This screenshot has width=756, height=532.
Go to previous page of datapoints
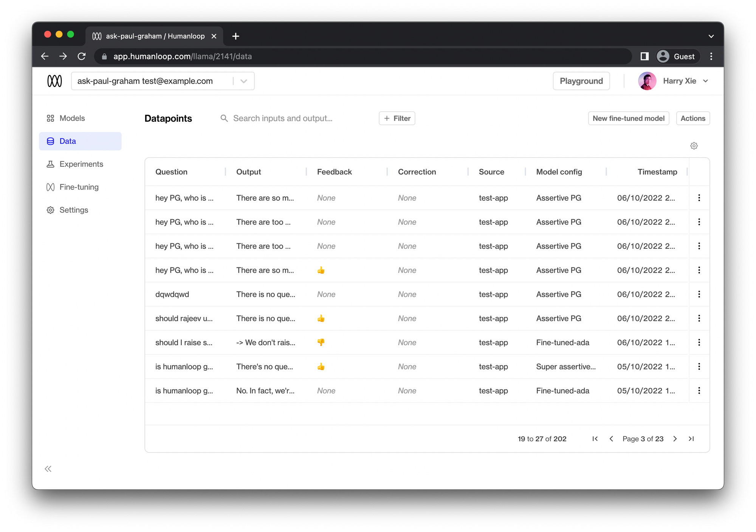[611, 439]
